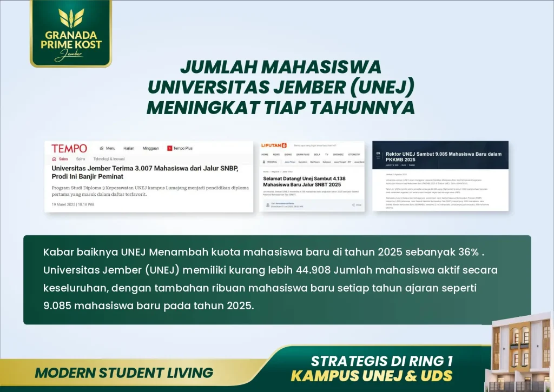This screenshot has width=554, height=392.
Task: Select the NEWS menu on Liputan6
Action: pyautogui.click(x=276, y=154)
